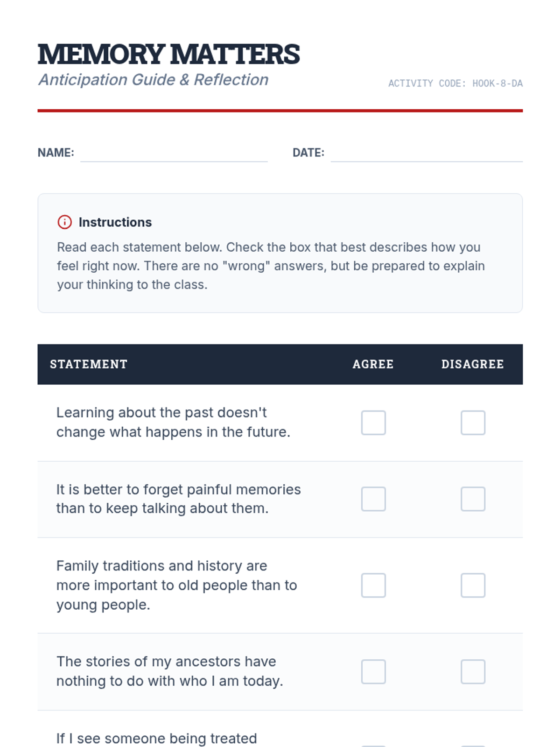This screenshot has height=747, width=560.
Task: Click the Agree column header
Action: pos(373,364)
